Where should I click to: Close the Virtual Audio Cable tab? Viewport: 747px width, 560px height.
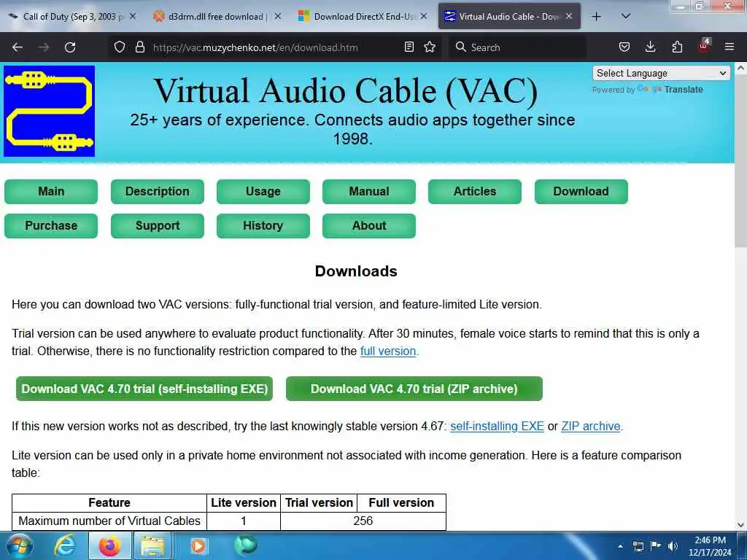click(569, 16)
